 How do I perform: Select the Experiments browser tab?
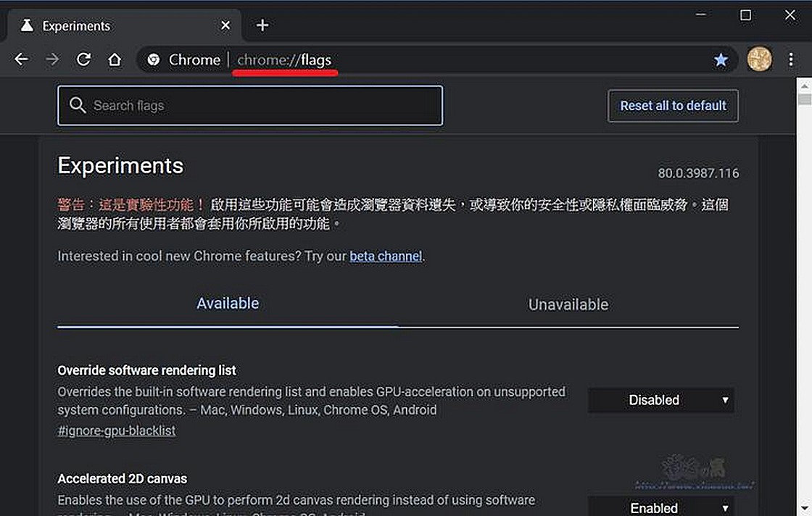(x=123, y=25)
